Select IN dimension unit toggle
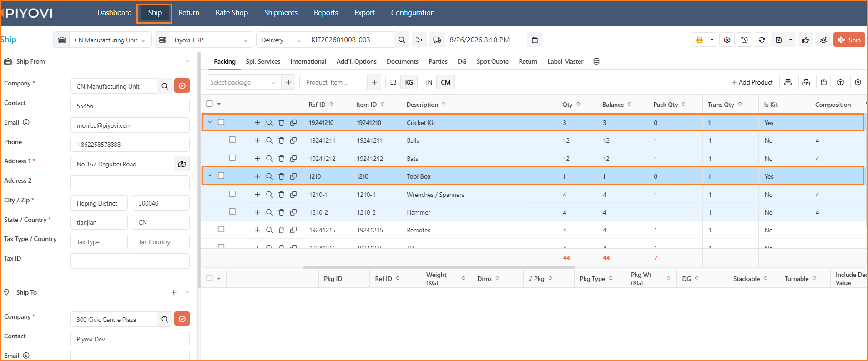Screen dimensions: 868x361 (429, 82)
